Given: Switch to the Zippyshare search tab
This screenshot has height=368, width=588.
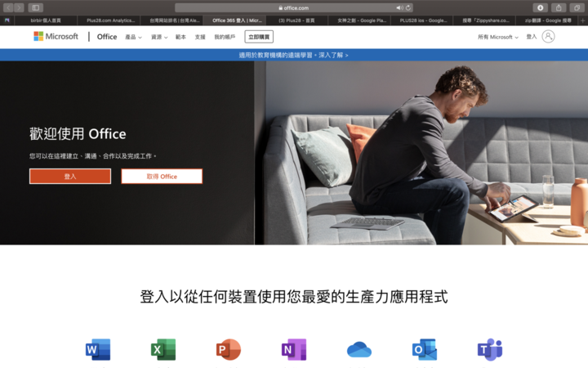Looking at the screenshot, I should click(x=484, y=20).
